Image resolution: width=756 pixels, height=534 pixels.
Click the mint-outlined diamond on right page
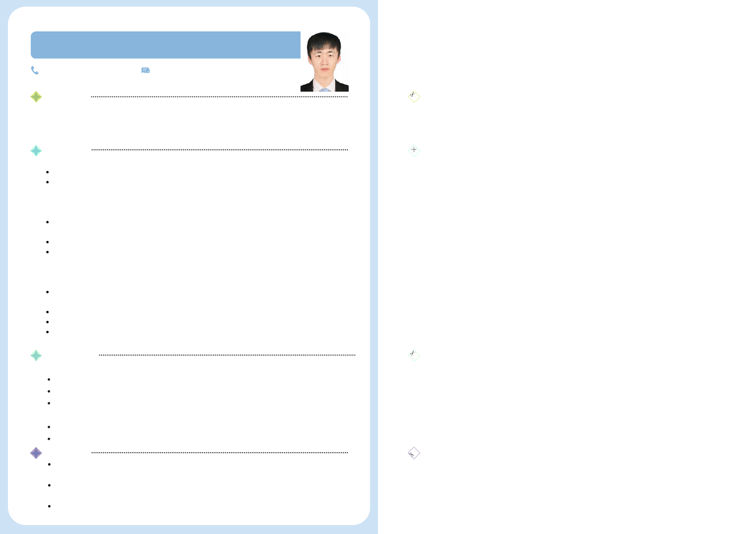[414, 356]
